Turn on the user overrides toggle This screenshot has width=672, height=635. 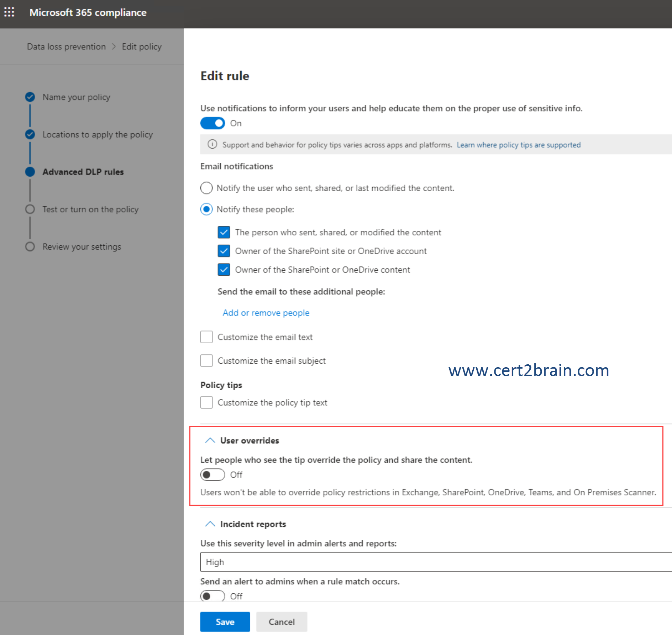click(212, 475)
